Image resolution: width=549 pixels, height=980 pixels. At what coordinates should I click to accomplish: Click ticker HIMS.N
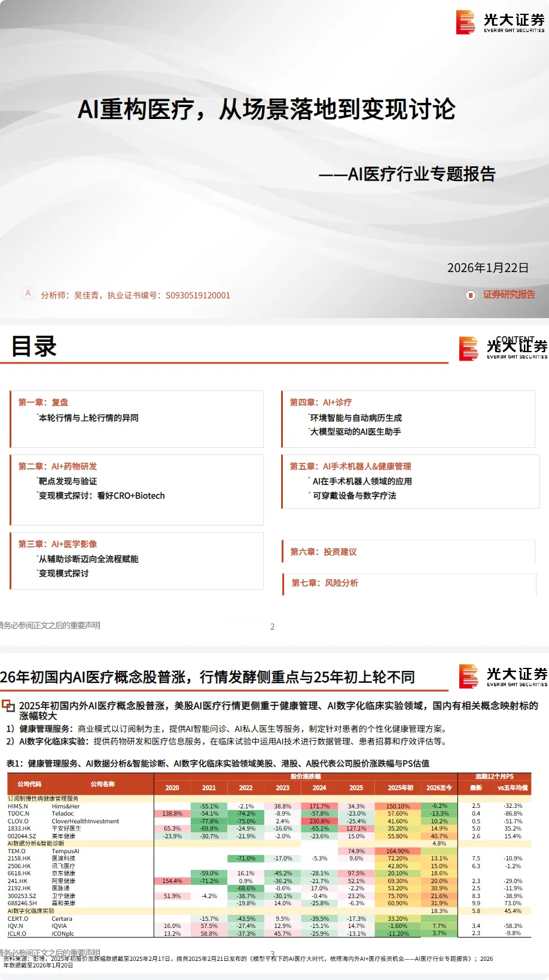point(17,807)
